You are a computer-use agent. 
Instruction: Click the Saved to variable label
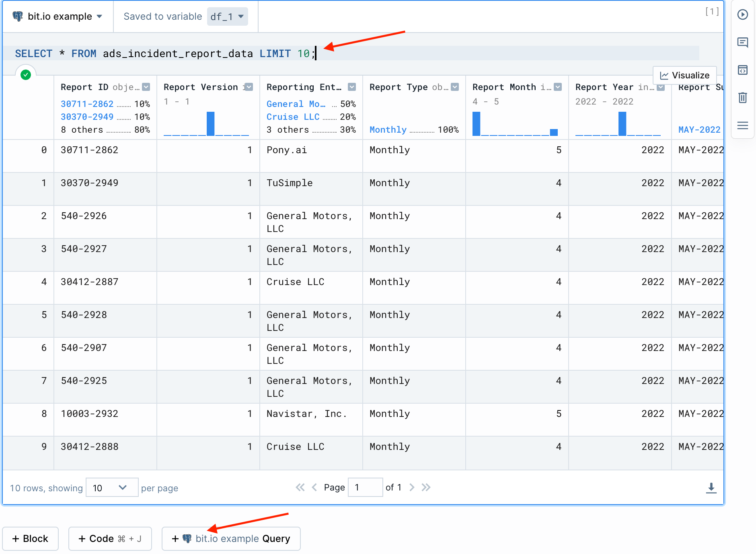pyautogui.click(x=163, y=16)
